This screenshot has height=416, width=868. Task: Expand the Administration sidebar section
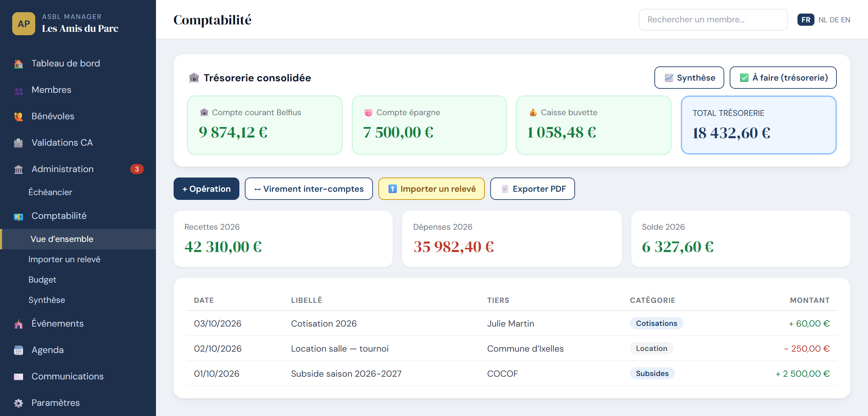(x=78, y=169)
